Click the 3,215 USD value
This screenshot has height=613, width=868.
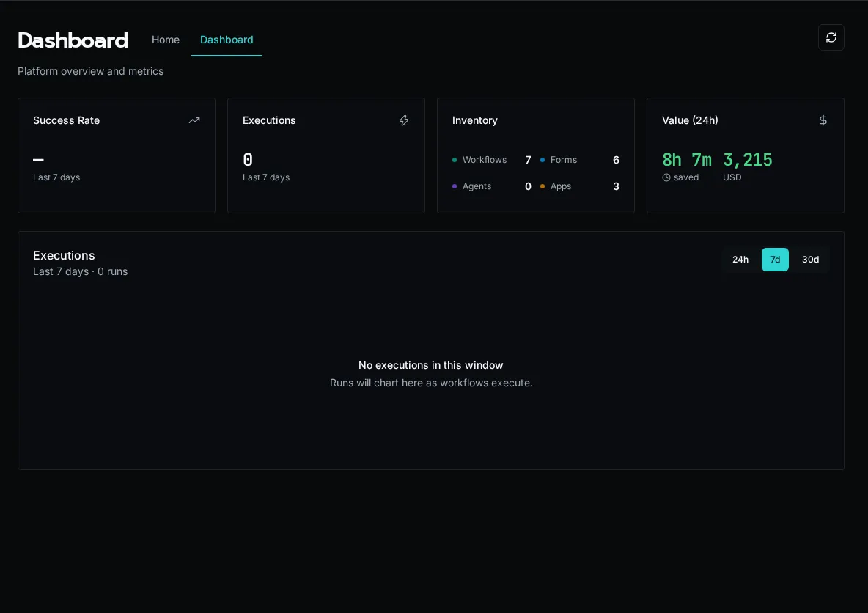click(x=748, y=160)
